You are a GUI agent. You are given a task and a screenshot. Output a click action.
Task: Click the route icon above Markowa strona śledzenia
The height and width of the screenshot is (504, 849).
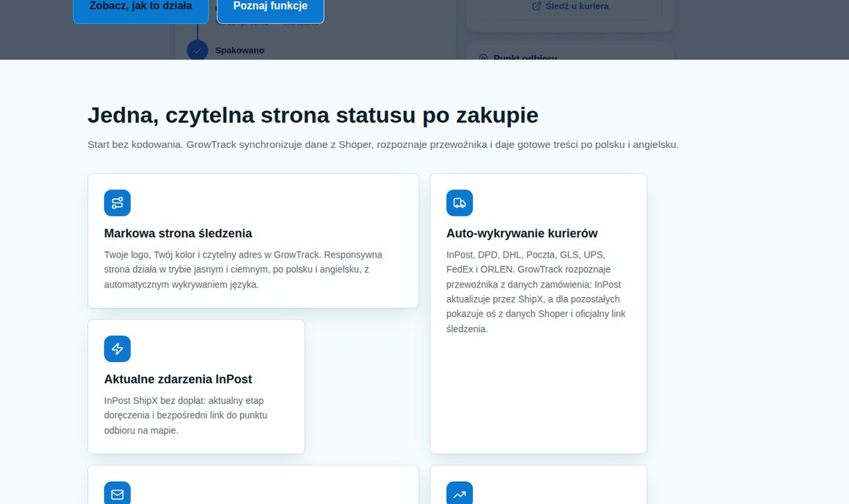coord(118,203)
